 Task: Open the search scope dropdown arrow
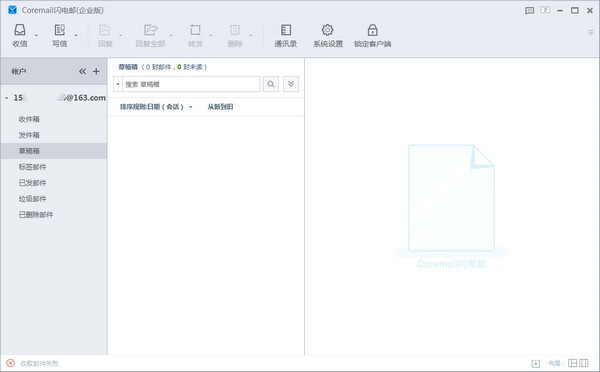[x=118, y=84]
